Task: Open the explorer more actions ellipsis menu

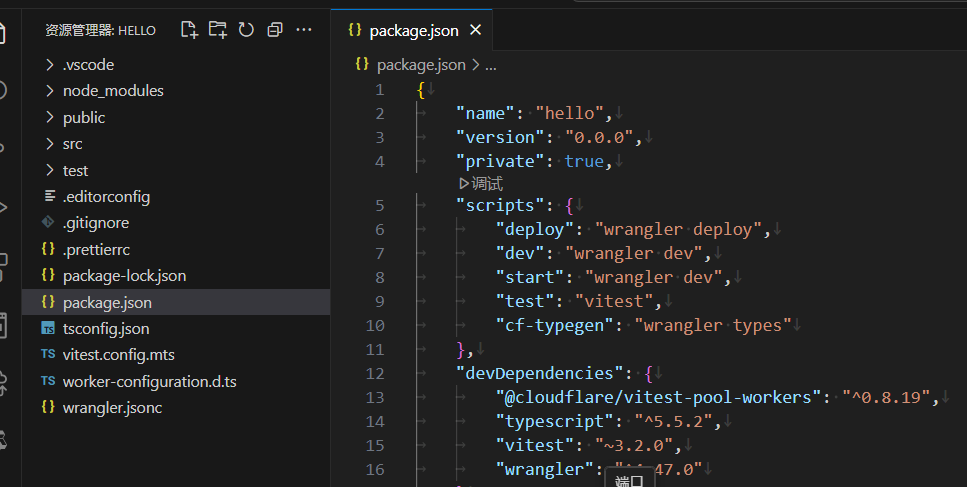Action: [x=304, y=30]
